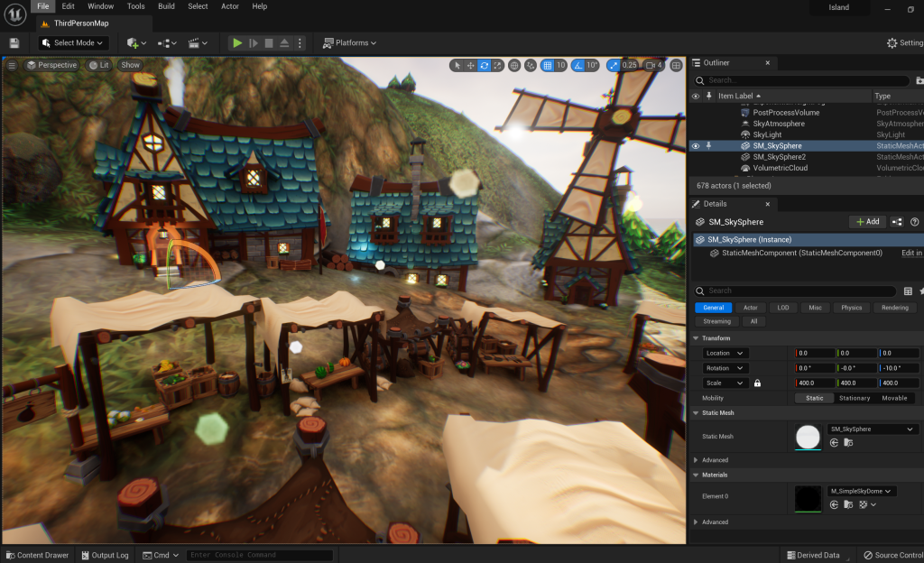Open the Blueprints dropdown in toolbar
The width and height of the screenshot is (924, 563).
[167, 43]
